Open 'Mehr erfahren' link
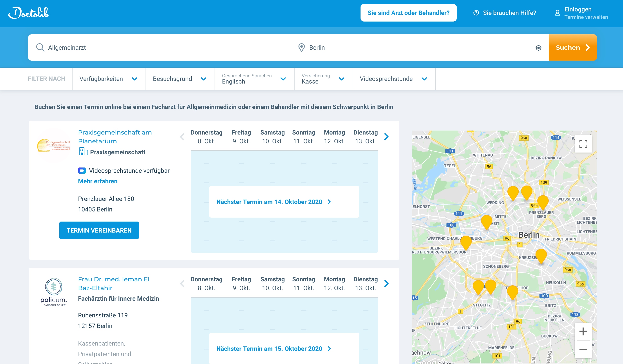This screenshot has height=364, width=623. (98, 181)
